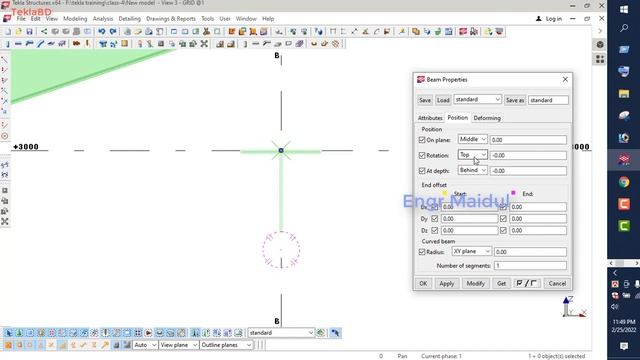Click the Number of segments input field
This screenshot has width=640, height=360.
click(530, 266)
